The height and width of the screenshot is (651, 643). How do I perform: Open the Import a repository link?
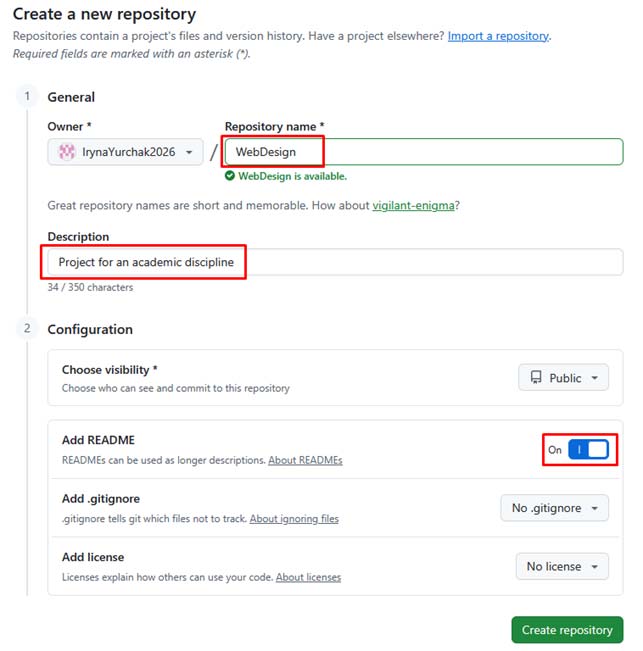[x=498, y=36]
